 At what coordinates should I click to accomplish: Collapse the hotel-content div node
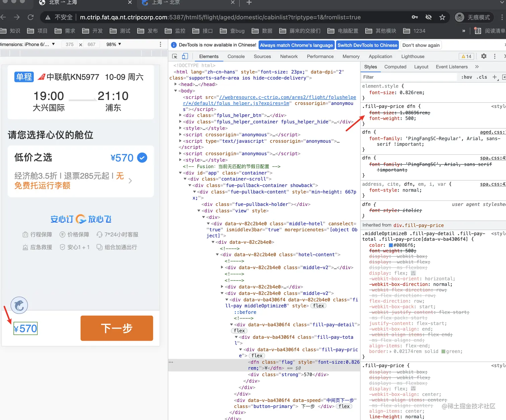click(217, 254)
